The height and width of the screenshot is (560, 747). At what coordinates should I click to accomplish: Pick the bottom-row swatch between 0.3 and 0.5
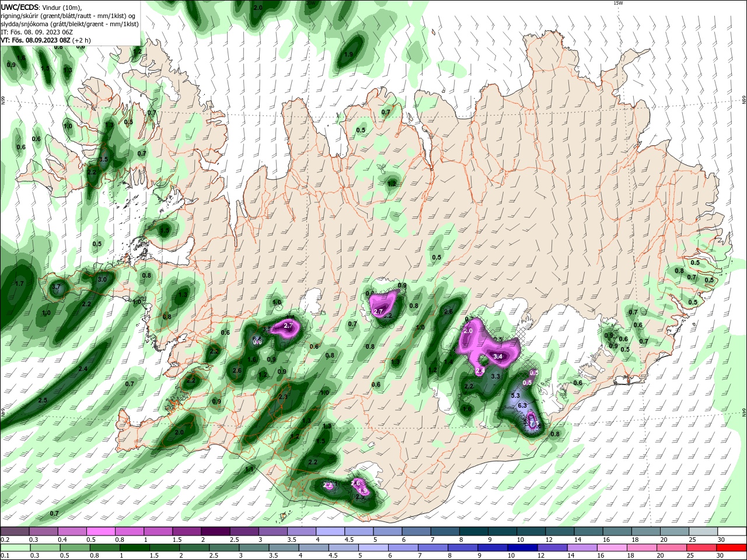point(44,548)
